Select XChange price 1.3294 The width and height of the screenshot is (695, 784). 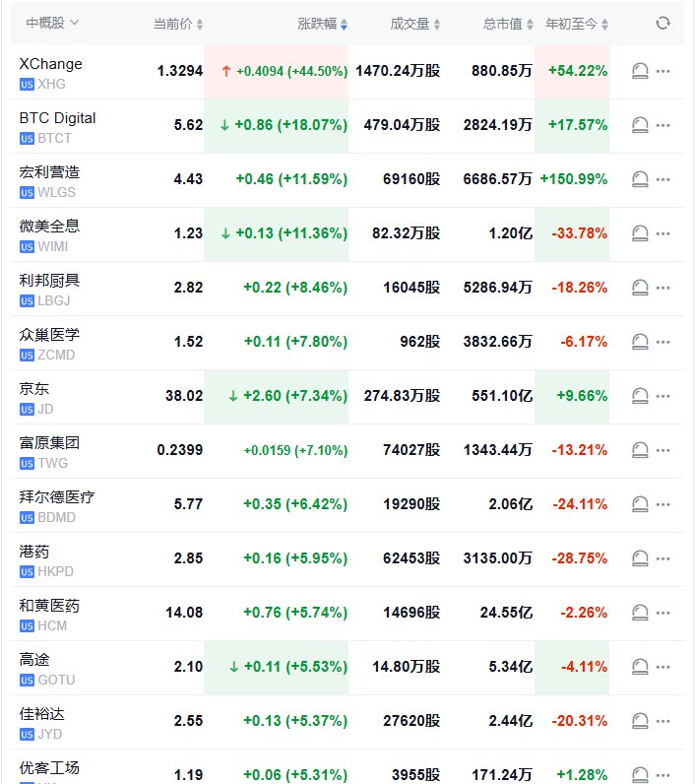click(180, 71)
